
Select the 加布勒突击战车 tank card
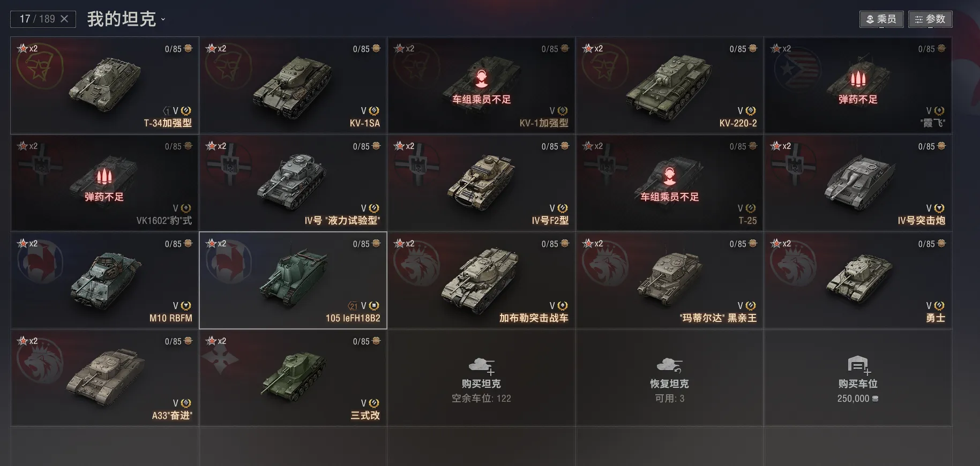pyautogui.click(x=481, y=280)
